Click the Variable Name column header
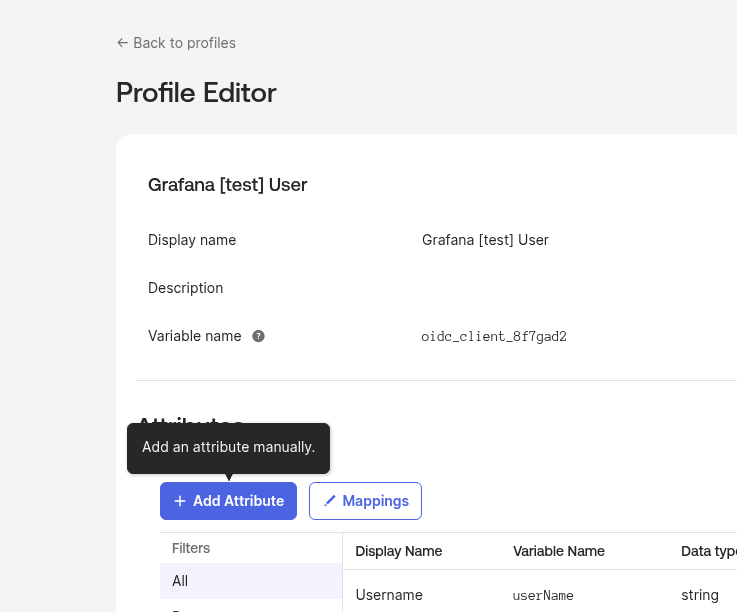 coord(559,551)
